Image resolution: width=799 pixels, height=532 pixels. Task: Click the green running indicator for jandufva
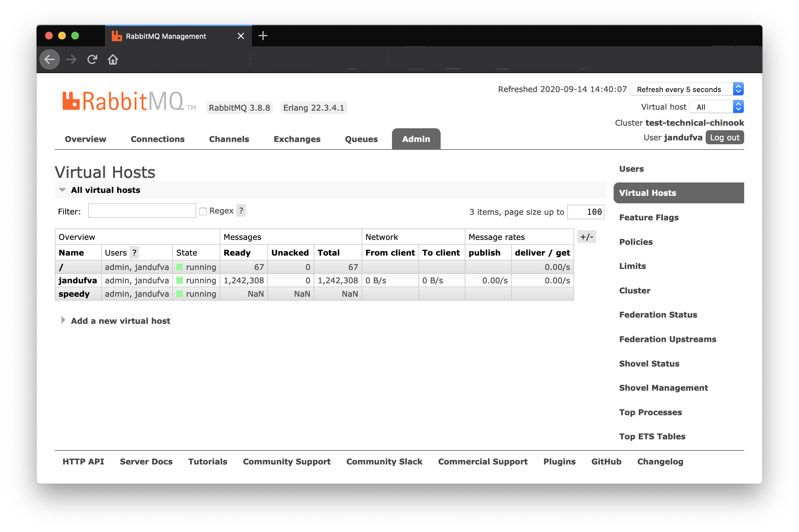coord(180,280)
